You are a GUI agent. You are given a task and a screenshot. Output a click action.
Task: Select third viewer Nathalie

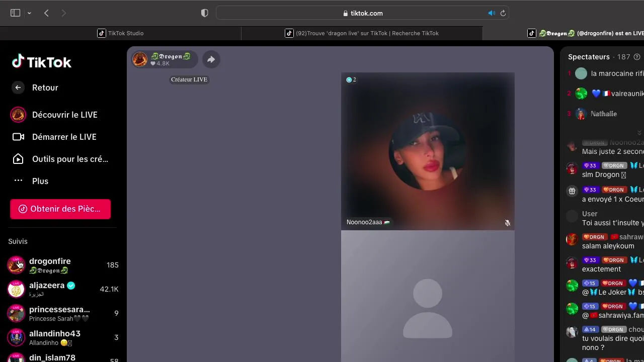click(x=605, y=114)
